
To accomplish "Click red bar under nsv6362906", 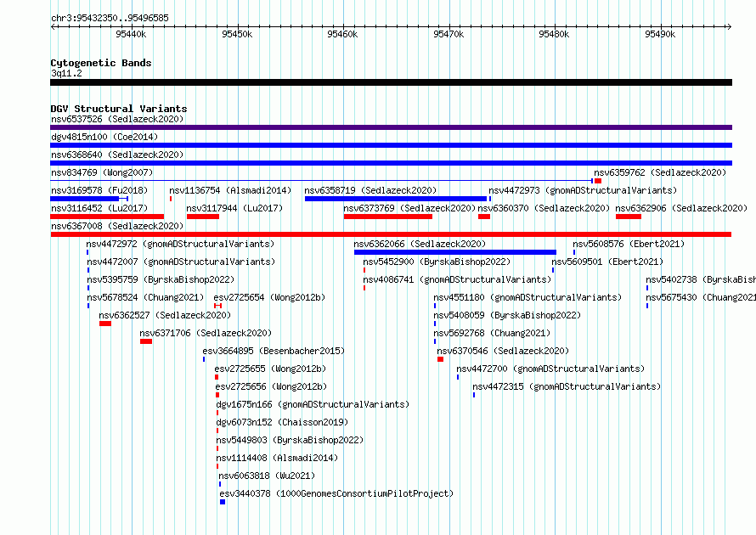I will pyautogui.click(x=629, y=217).
